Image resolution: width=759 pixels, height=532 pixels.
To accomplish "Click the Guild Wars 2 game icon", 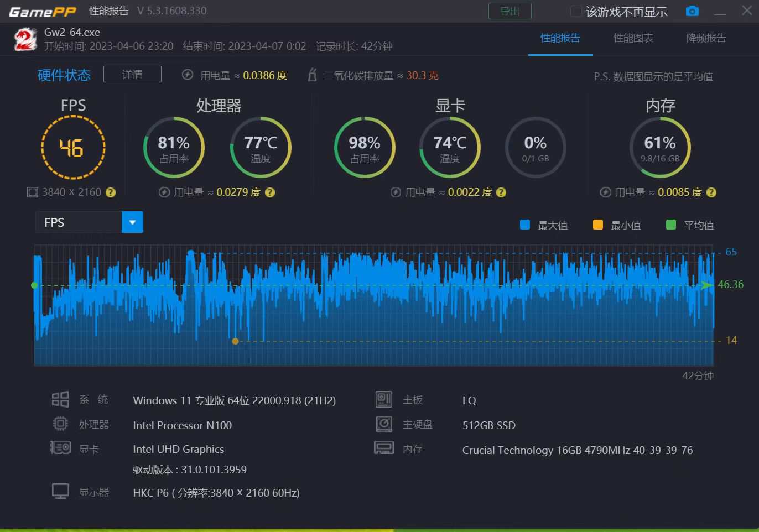I will (25, 39).
